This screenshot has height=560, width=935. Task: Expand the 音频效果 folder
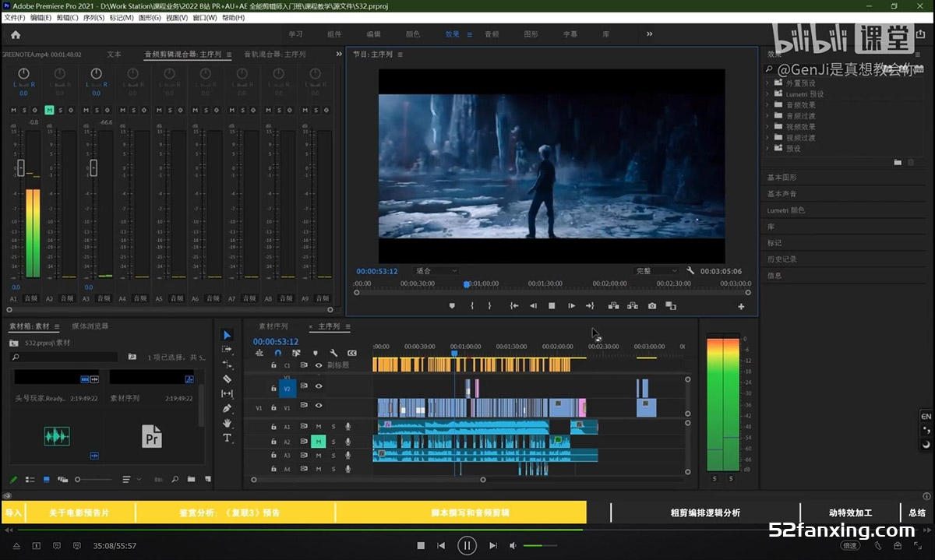767,105
